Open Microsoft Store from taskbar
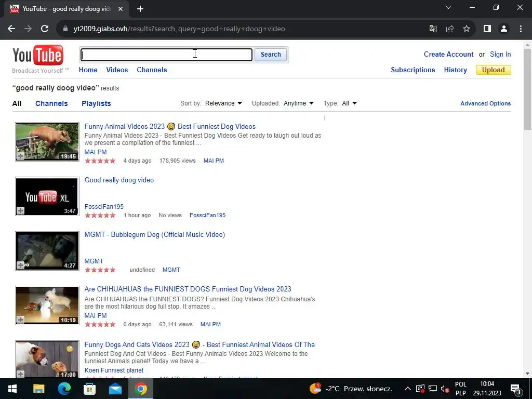This screenshot has width=532, height=399. (x=89, y=389)
